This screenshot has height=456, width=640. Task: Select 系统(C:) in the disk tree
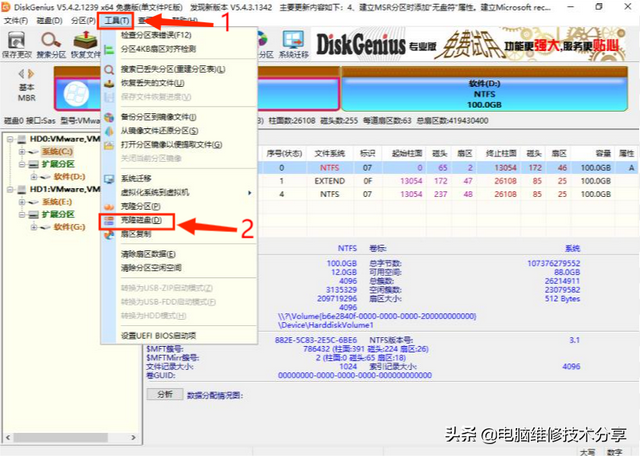point(58,151)
